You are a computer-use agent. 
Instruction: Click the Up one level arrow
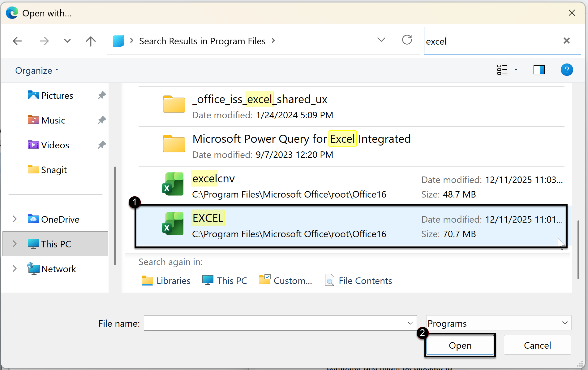point(91,41)
